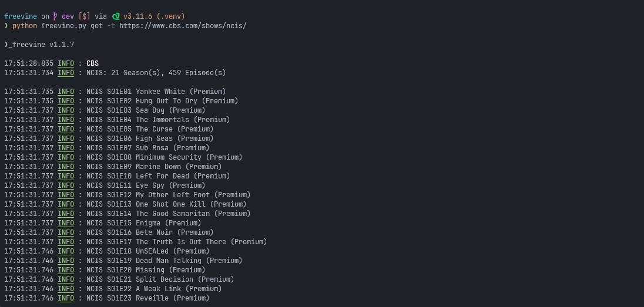This screenshot has width=644, height=307.
Task: Select the S01E07 Sub Rosa episode line
Action: (x=147, y=148)
